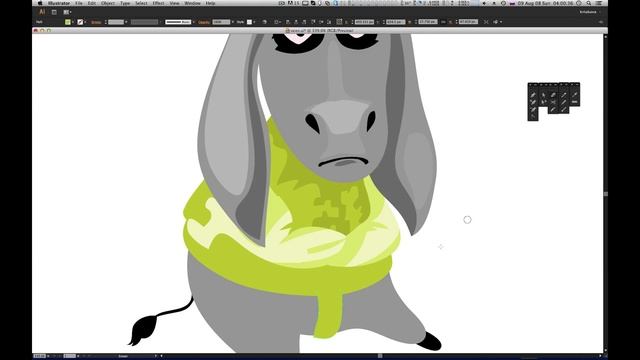Select the tool just below the Selection arrow

point(543,102)
